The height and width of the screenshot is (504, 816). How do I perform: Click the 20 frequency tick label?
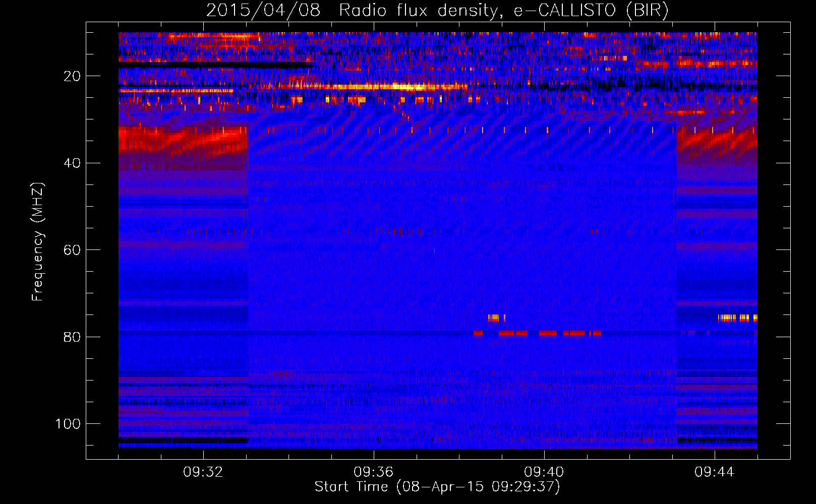72,76
